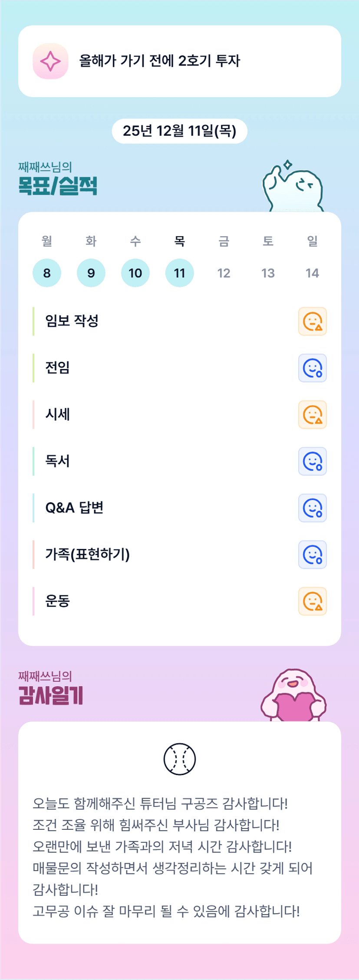
Task: Select Tuesday the 9th in the week calendar
Action: coord(91,273)
